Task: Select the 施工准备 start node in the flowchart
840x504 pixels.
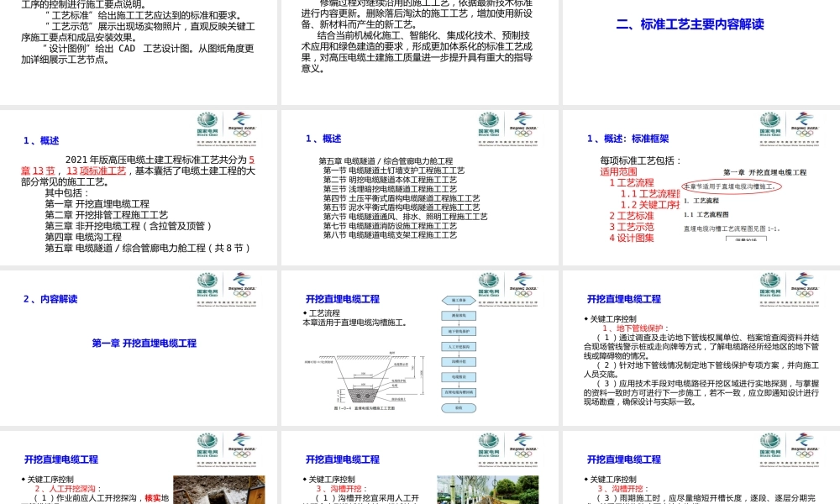Action: (x=458, y=301)
